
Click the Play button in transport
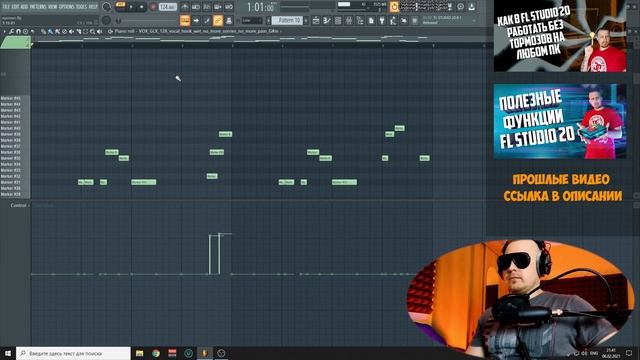tap(131, 7)
